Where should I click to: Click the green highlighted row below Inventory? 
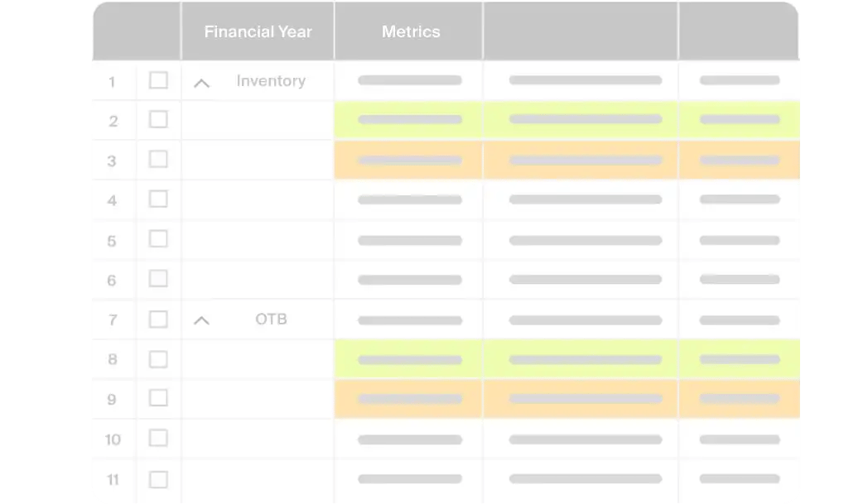click(566, 119)
